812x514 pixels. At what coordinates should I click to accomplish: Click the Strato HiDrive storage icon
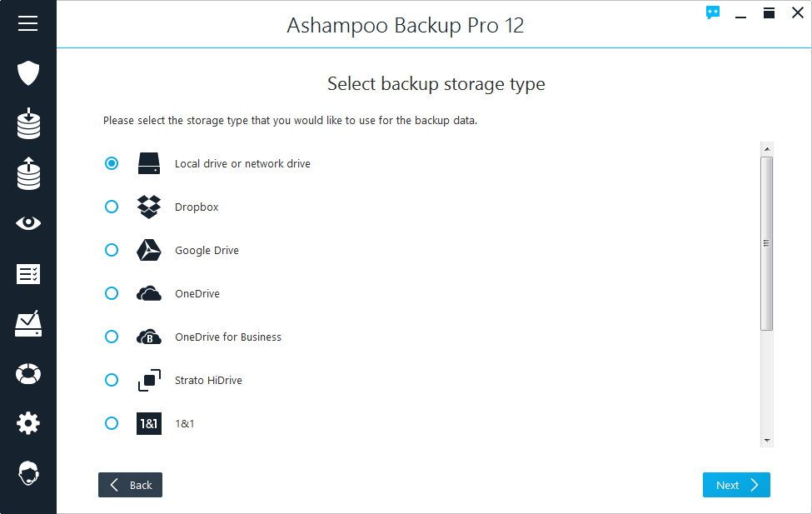[x=149, y=381]
